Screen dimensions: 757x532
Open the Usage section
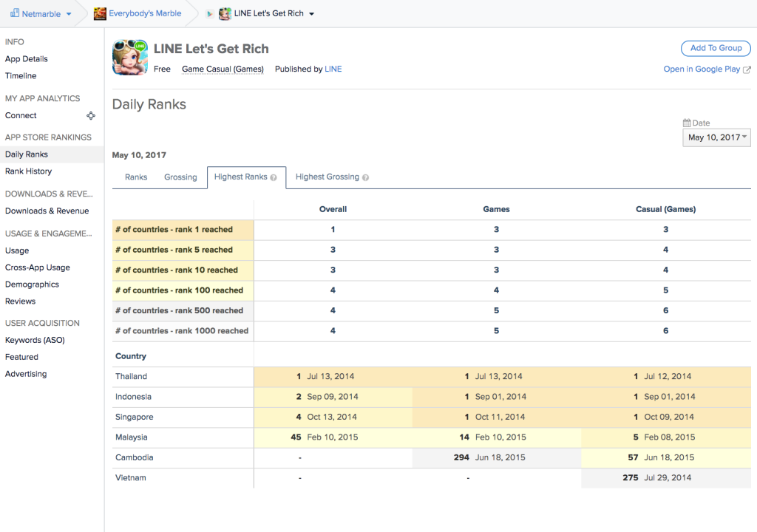pos(17,250)
